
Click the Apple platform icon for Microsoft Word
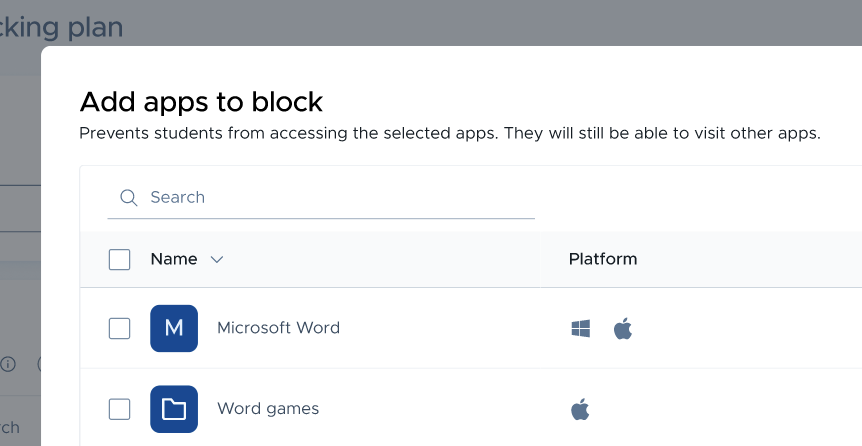coord(623,329)
